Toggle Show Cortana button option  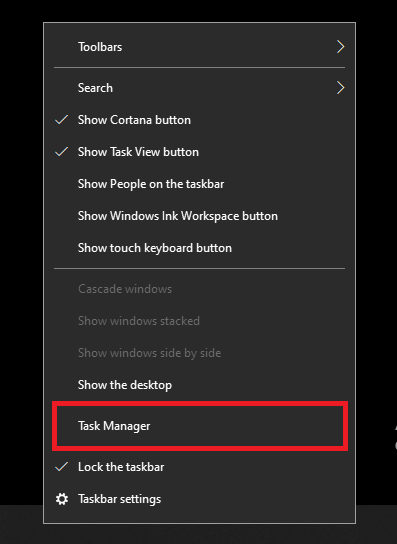click(x=200, y=120)
